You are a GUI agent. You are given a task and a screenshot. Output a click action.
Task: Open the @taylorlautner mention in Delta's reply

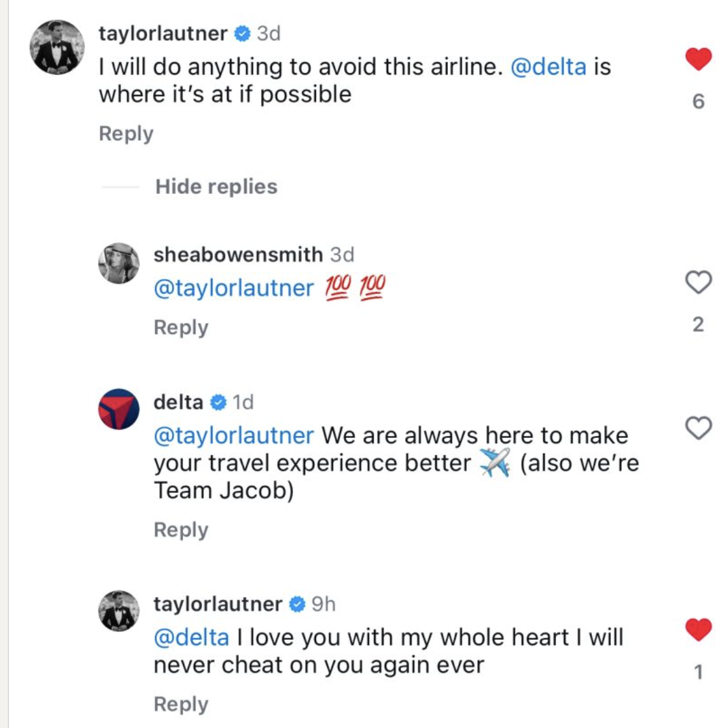pyautogui.click(x=232, y=435)
